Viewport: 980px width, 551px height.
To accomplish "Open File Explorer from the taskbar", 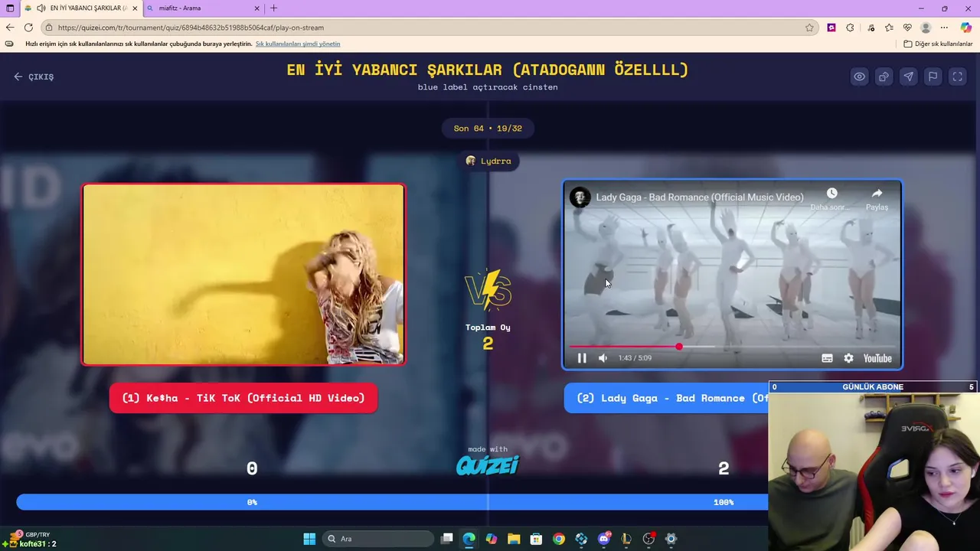I will click(514, 539).
